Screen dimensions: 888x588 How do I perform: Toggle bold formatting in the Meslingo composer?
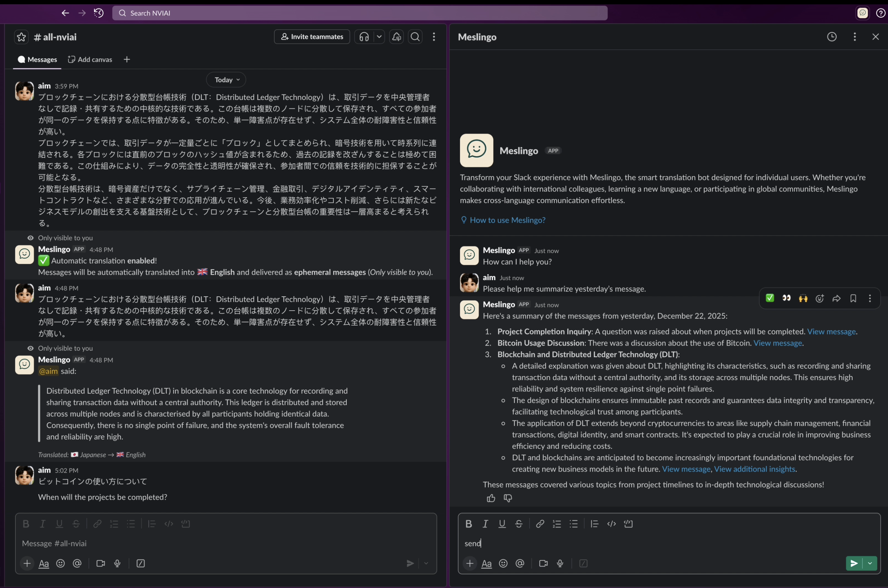point(469,524)
